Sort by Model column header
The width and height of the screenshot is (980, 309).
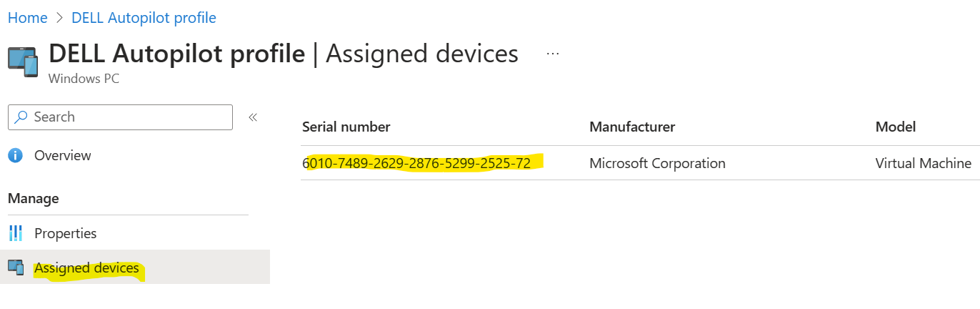click(896, 127)
